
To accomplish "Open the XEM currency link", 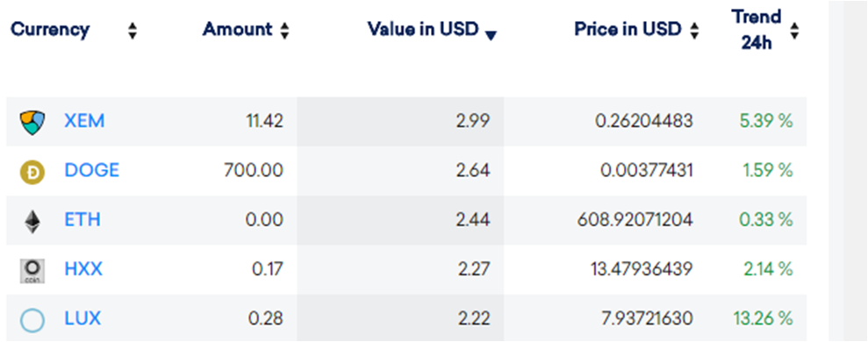I will (84, 121).
